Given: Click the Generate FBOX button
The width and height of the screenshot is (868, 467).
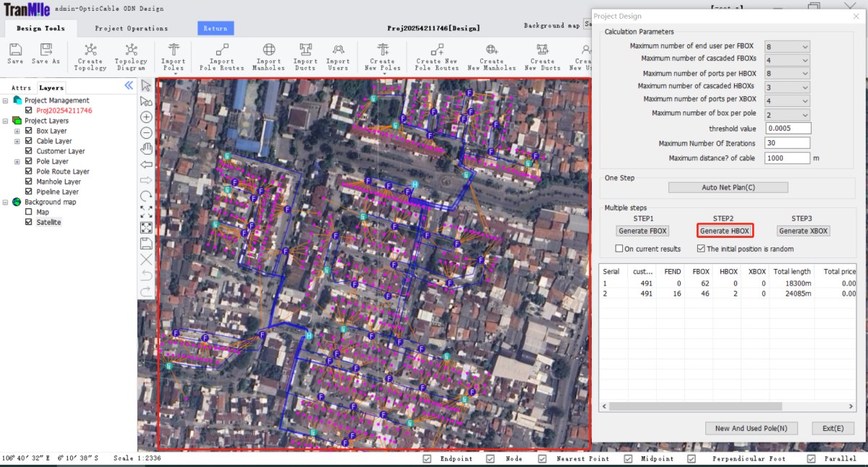Looking at the screenshot, I should (643, 231).
